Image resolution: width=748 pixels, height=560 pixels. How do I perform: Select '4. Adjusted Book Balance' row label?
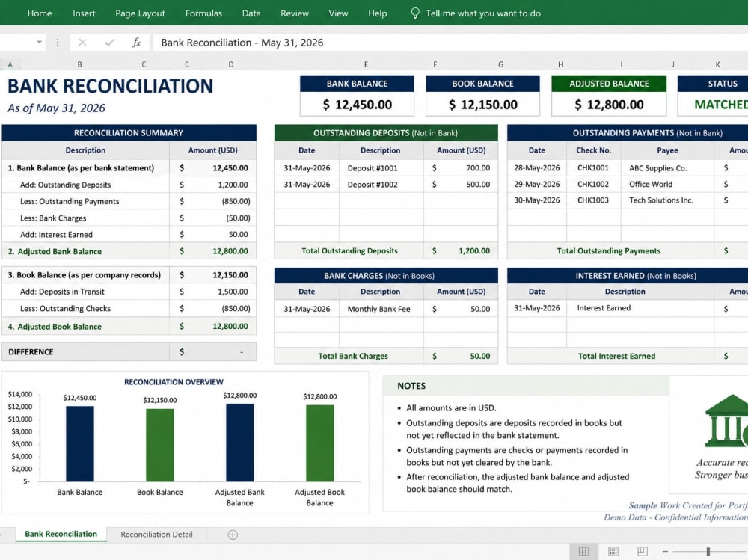pos(55,327)
